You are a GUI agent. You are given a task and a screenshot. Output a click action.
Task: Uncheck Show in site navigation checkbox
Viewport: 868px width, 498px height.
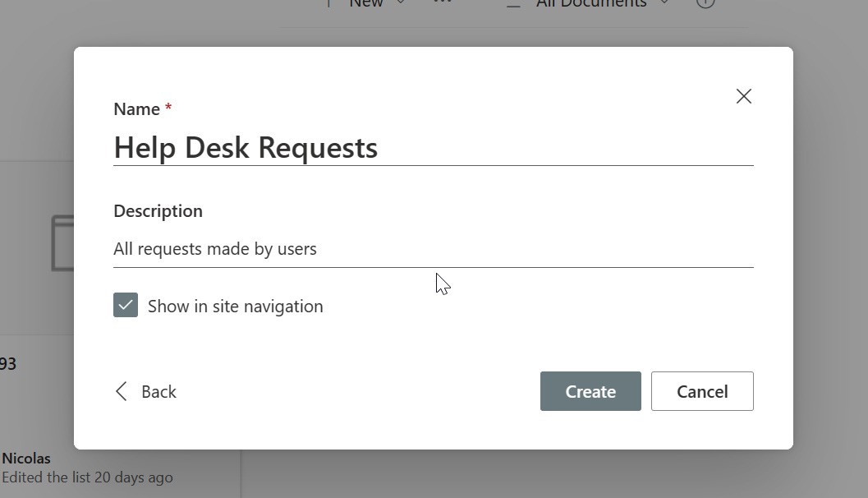click(x=126, y=305)
